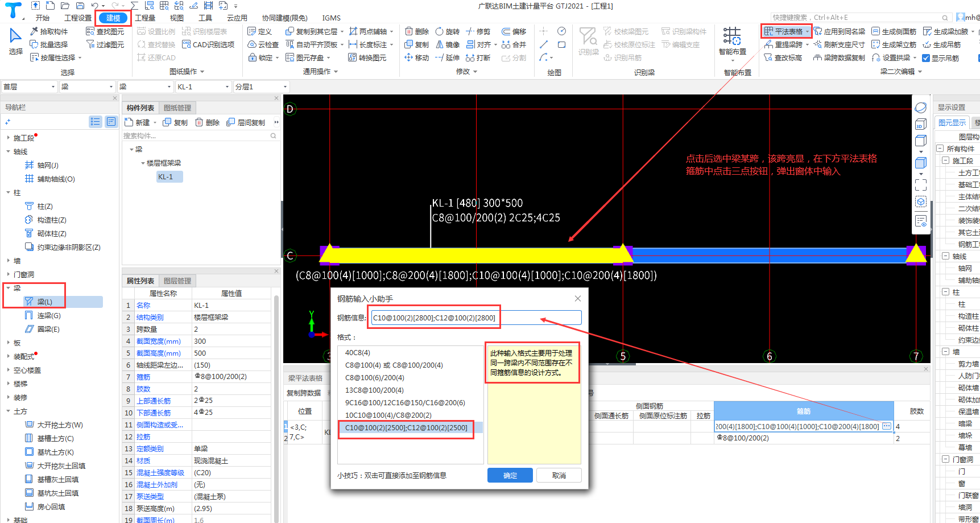
Task: Expand the 墙 node in navigation tree
Action: pyautogui.click(x=8, y=261)
